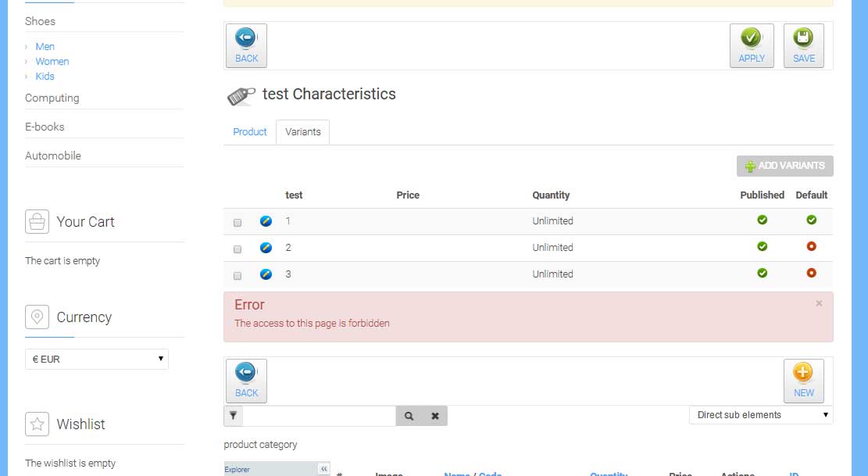Clear the filter with the X icon
The height and width of the screenshot is (476, 868).
(434, 417)
